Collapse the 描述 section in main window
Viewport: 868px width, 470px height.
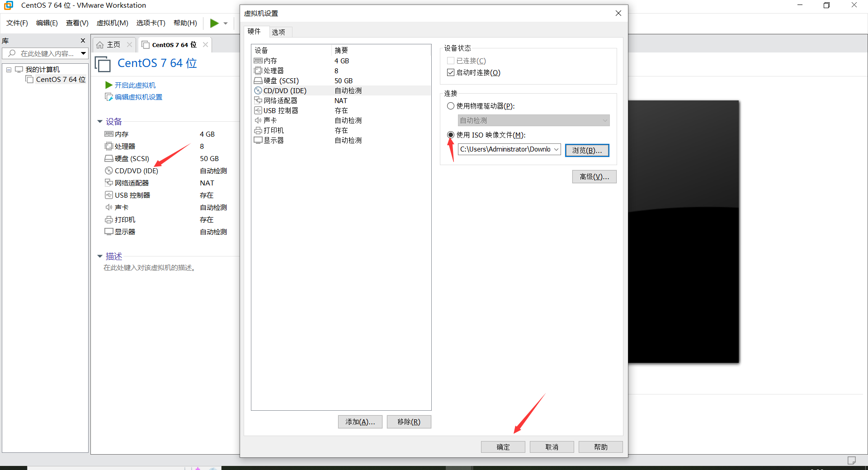click(x=100, y=256)
